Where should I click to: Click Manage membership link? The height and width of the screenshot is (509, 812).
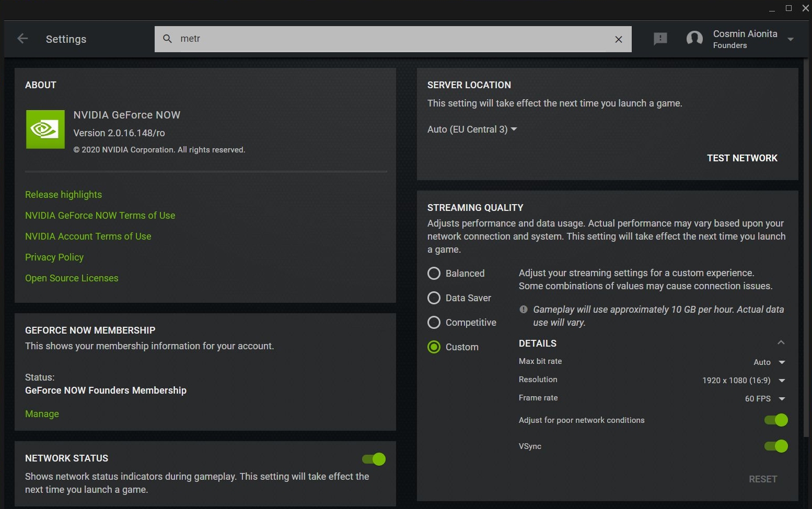[42, 413]
